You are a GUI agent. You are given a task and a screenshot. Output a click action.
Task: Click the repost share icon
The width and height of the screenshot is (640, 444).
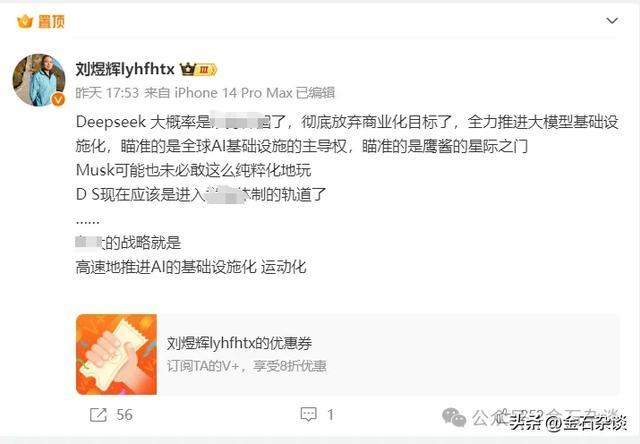point(98,415)
